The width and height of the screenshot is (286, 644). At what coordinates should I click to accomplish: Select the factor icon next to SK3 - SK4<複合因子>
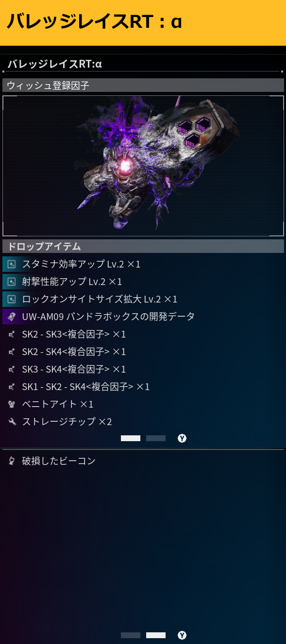(x=12, y=369)
